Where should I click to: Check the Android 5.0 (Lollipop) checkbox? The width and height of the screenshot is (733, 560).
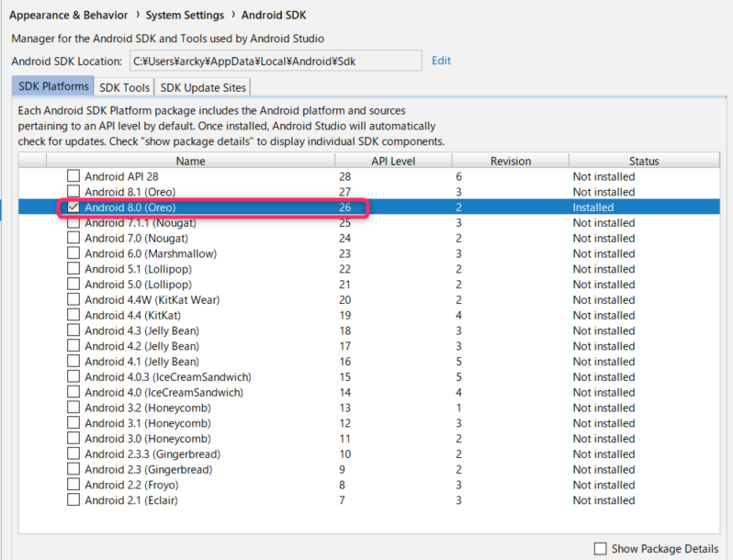coord(73,284)
